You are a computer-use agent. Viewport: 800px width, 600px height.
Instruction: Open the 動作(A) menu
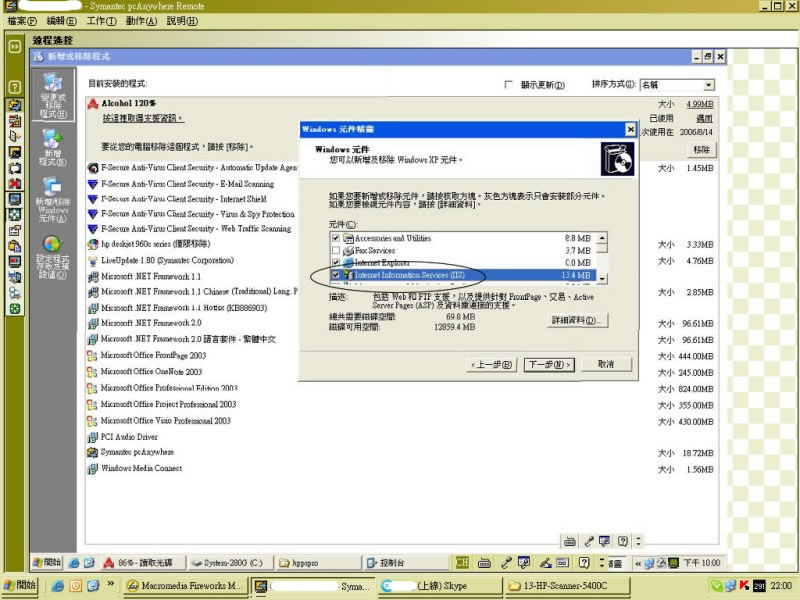click(141, 21)
